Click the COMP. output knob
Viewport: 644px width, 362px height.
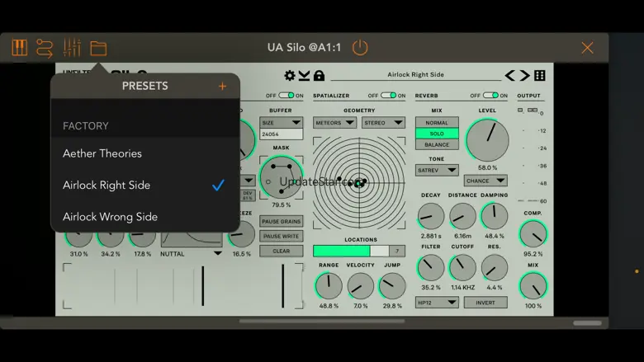point(533,234)
